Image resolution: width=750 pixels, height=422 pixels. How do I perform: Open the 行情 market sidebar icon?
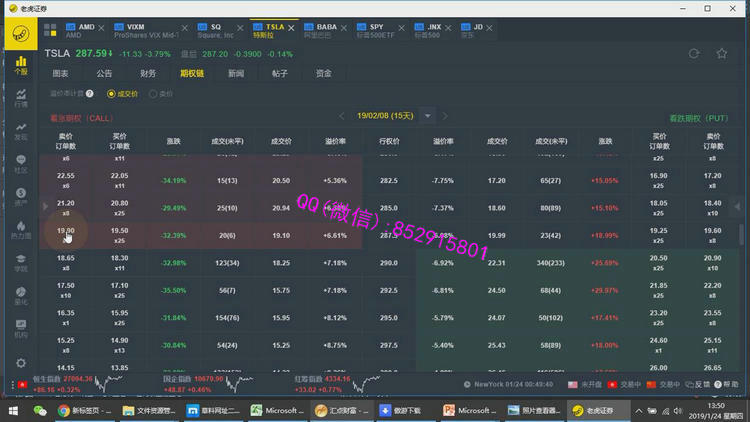[21, 97]
